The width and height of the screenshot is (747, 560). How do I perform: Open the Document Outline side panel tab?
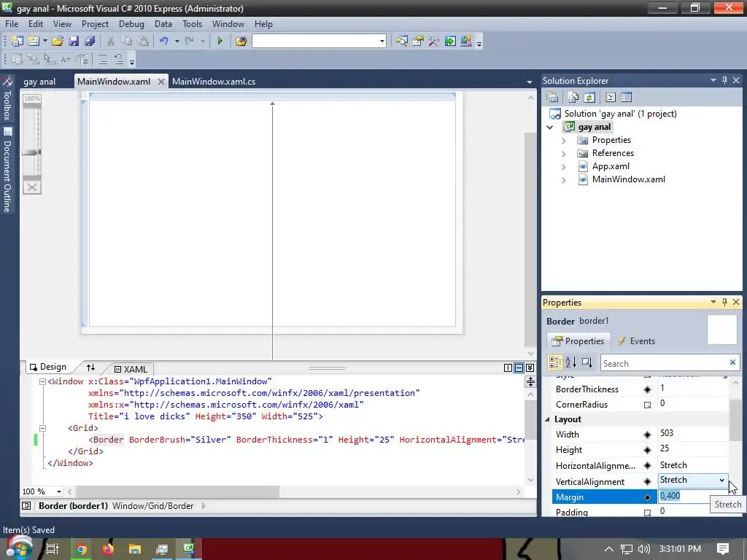[7, 170]
